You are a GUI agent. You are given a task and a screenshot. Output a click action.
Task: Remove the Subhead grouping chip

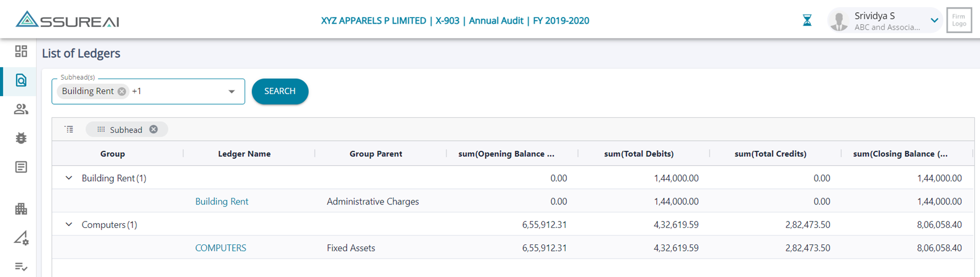(x=154, y=130)
